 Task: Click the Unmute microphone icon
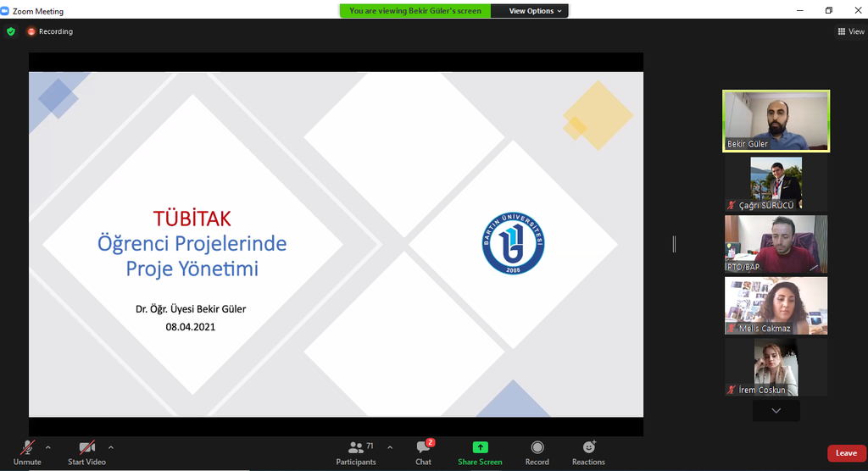tap(27, 448)
